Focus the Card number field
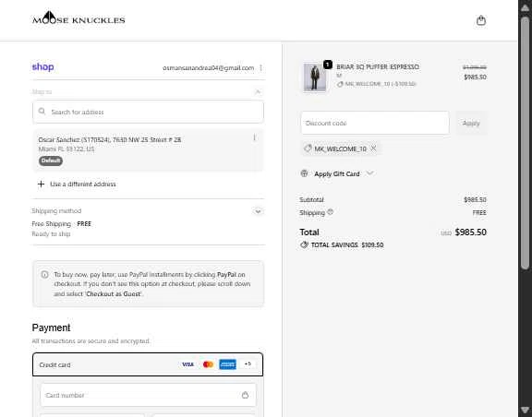532x417 pixels. pyautogui.click(x=149, y=395)
